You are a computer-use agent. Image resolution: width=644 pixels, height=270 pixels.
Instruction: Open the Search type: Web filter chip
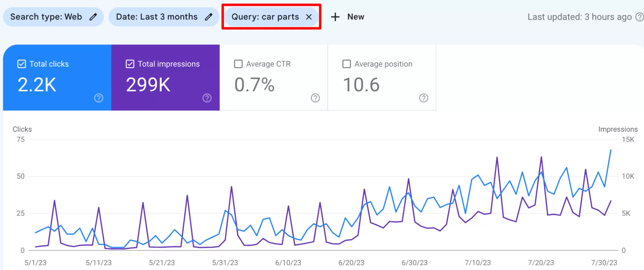[46, 17]
